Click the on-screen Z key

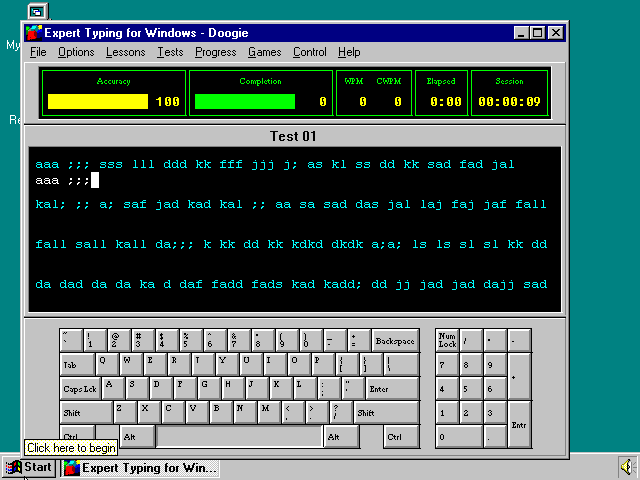click(125, 413)
